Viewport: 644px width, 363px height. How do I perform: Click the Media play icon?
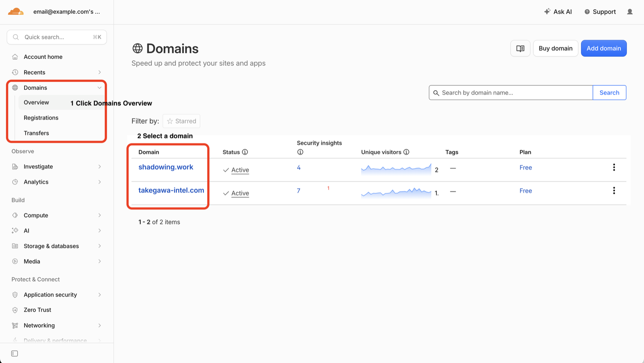[x=15, y=261]
